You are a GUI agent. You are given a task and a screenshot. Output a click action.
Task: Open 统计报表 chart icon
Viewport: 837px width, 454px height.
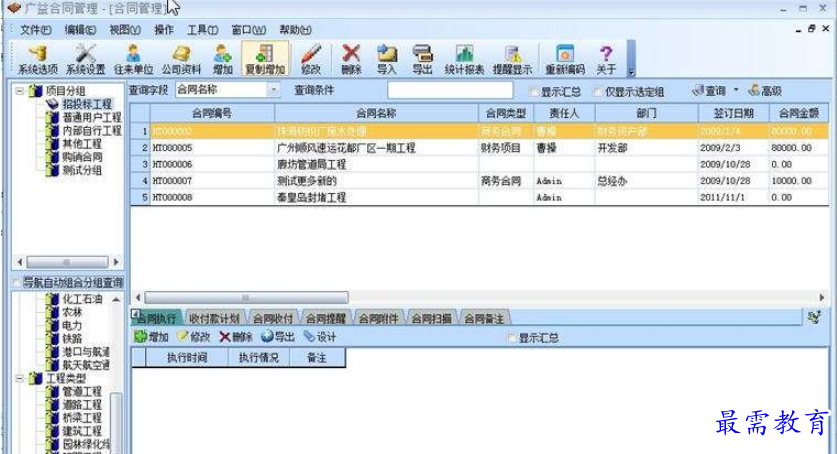point(464,59)
